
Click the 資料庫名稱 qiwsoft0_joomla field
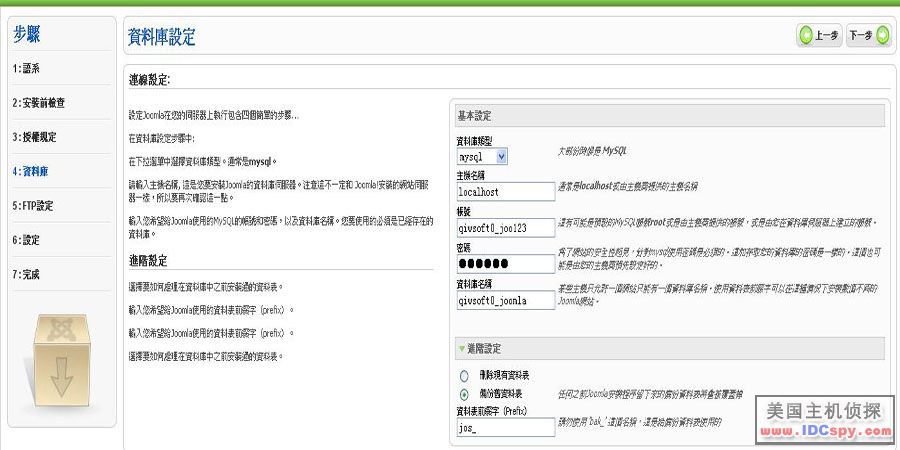[506, 300]
